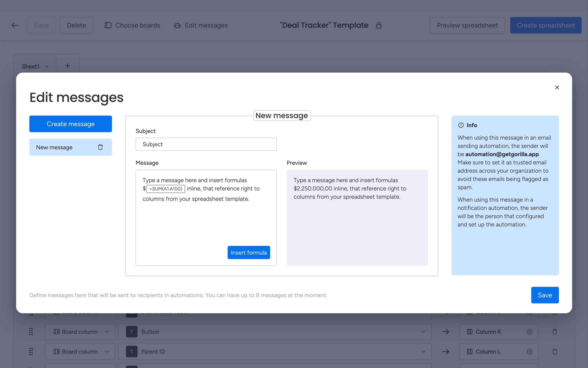This screenshot has width=588, height=368.
Task: Grab the drag handle of Button row
Action: (x=31, y=332)
